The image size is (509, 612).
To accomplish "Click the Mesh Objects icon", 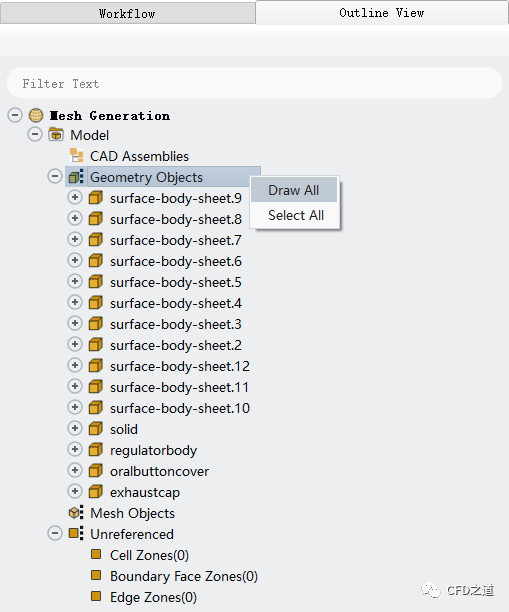I will pos(76,513).
